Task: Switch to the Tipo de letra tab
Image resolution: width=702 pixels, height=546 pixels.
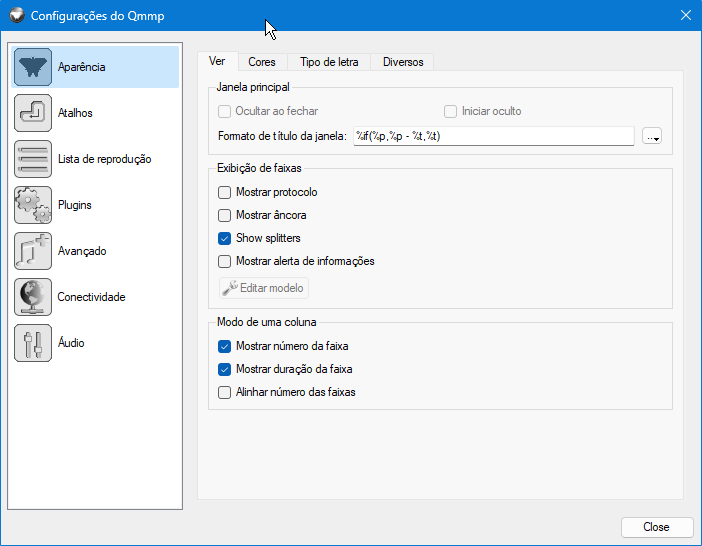Action: click(329, 62)
